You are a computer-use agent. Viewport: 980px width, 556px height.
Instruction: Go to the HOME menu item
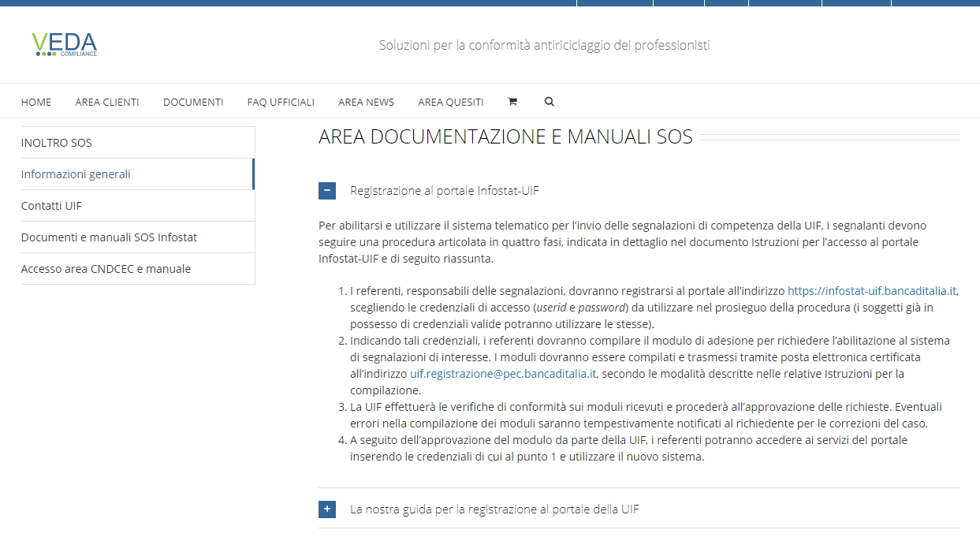pos(36,102)
